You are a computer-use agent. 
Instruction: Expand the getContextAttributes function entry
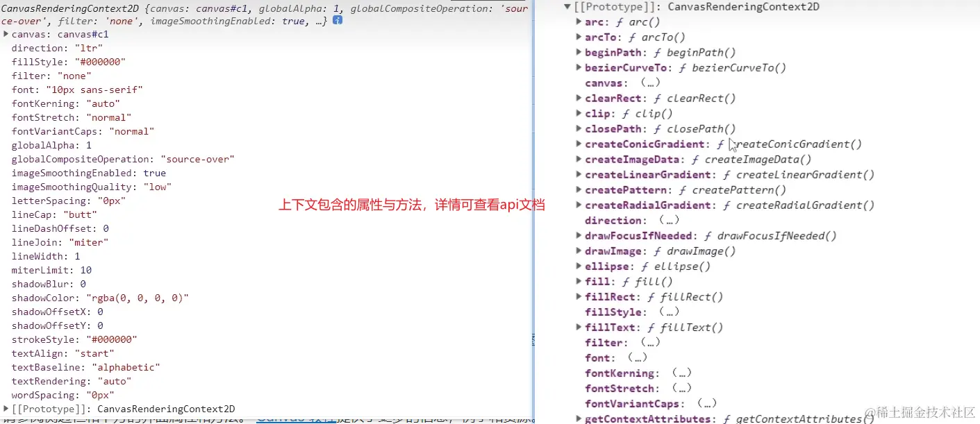pyautogui.click(x=579, y=418)
